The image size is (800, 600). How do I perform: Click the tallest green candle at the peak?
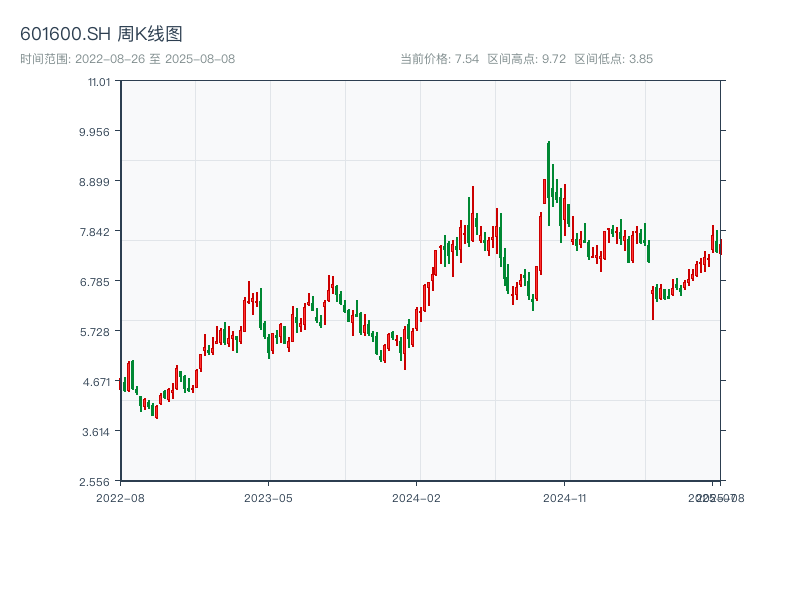548,180
